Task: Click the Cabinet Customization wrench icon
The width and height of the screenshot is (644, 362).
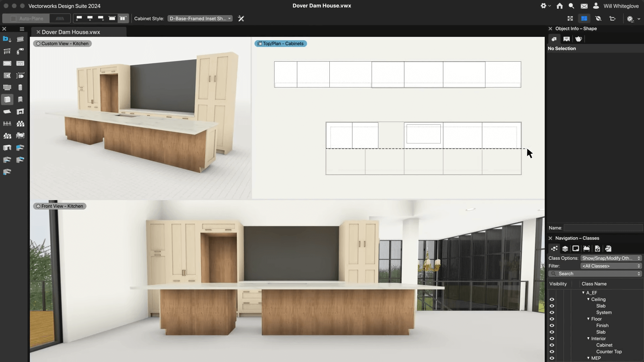Action: tap(241, 18)
